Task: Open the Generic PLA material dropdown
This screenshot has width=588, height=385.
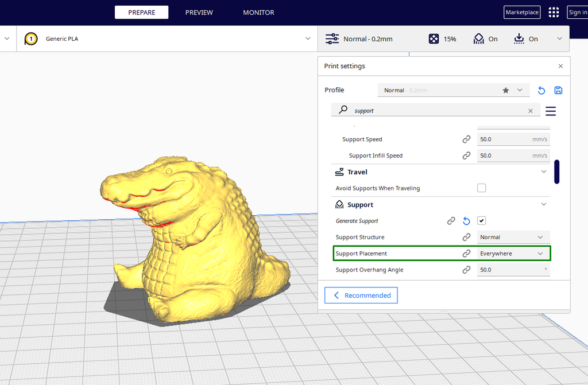Action: pyautogui.click(x=307, y=38)
